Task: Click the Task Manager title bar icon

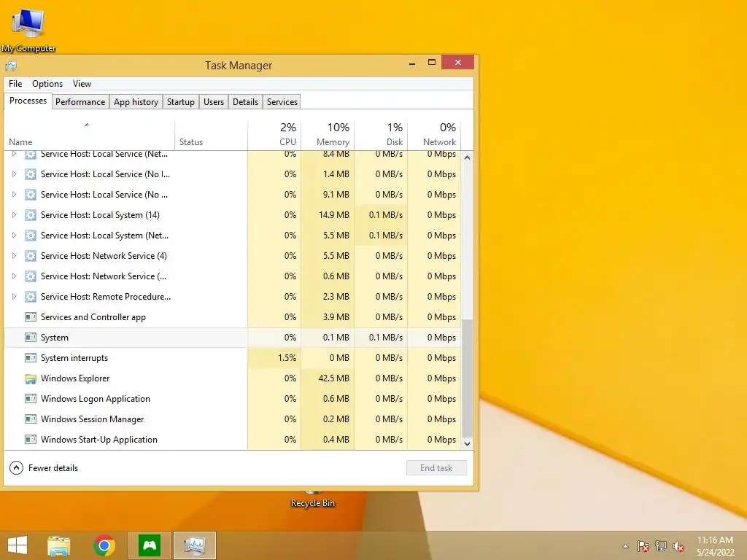Action: tap(11, 65)
